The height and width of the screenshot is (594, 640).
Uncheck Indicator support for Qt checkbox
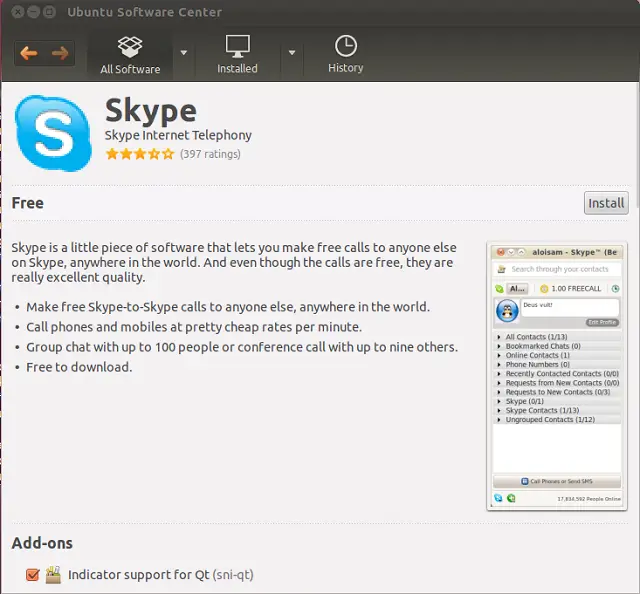(x=33, y=575)
